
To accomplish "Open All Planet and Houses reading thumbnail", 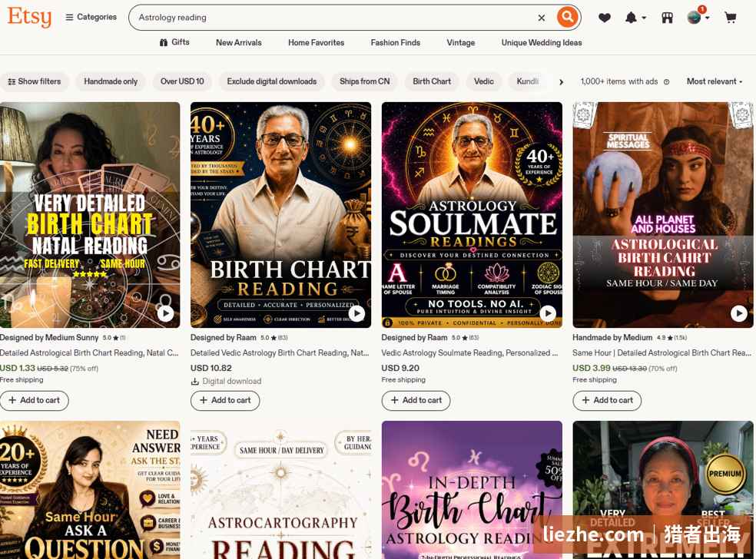I will [663, 215].
